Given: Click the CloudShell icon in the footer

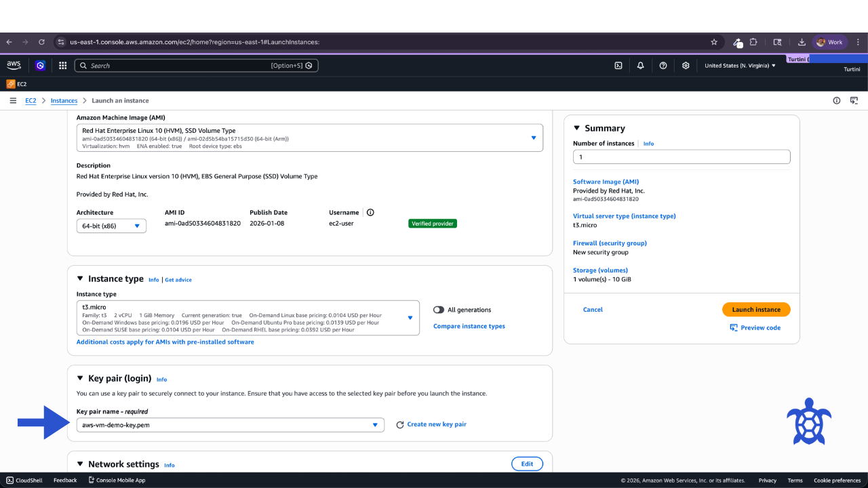Looking at the screenshot, I should (9, 481).
